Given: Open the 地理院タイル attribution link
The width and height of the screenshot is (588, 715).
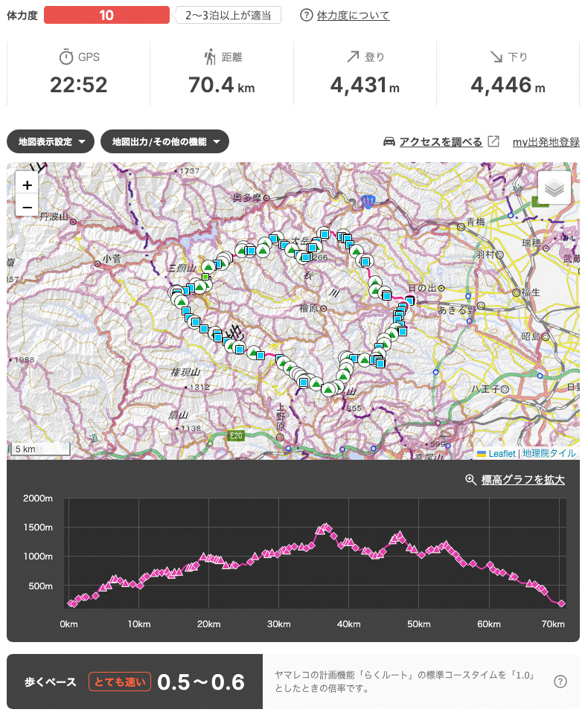Looking at the screenshot, I should click(549, 452).
